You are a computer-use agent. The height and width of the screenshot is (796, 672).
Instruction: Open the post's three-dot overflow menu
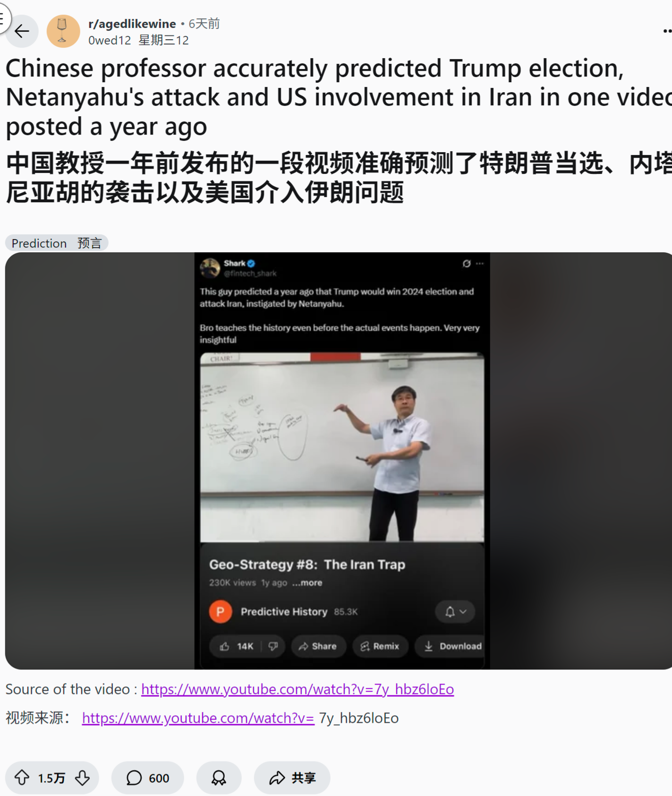[x=667, y=31]
